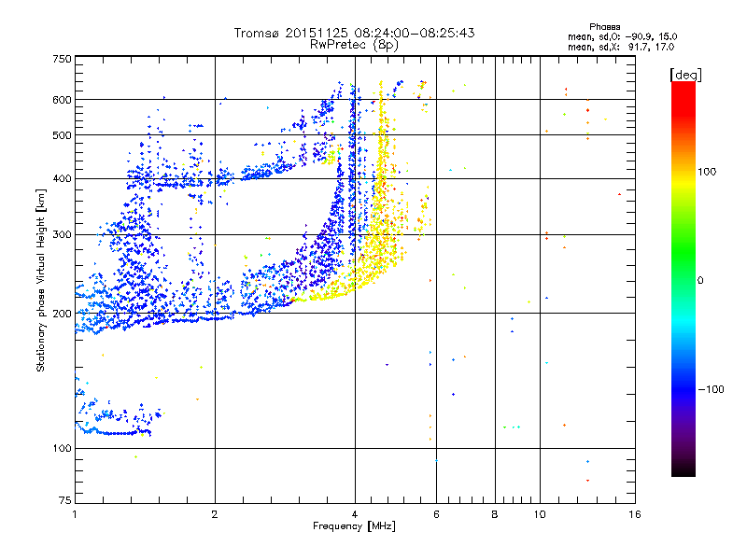The height and width of the screenshot is (560, 747).
Task: Click the Stationary phase Virtual Height [km] label
Action: (41, 281)
